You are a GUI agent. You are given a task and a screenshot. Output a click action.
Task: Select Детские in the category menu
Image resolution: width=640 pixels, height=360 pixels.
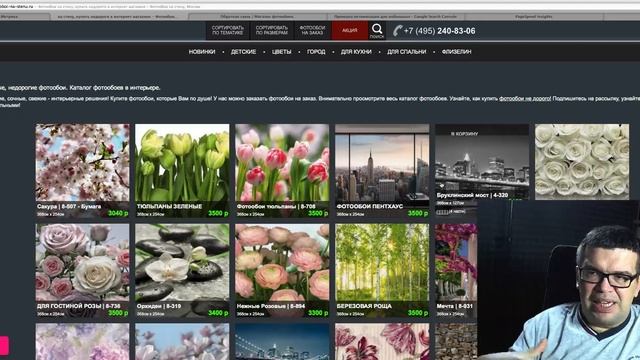(243, 52)
